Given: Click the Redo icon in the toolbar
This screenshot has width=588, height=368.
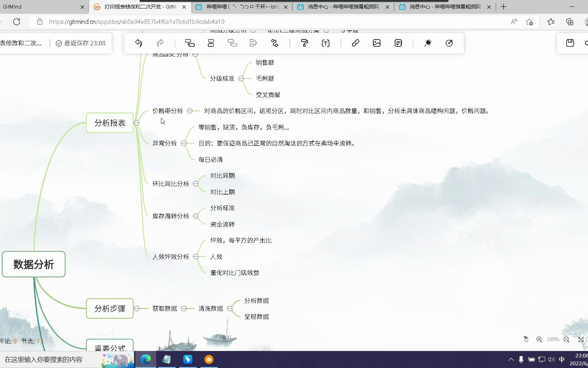Looking at the screenshot, I should click(x=160, y=43).
